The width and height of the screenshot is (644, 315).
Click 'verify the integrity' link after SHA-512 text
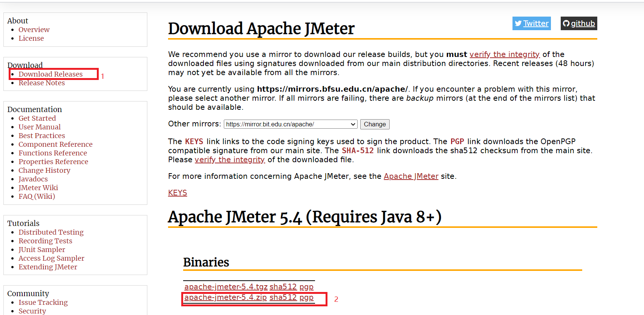pyautogui.click(x=229, y=160)
